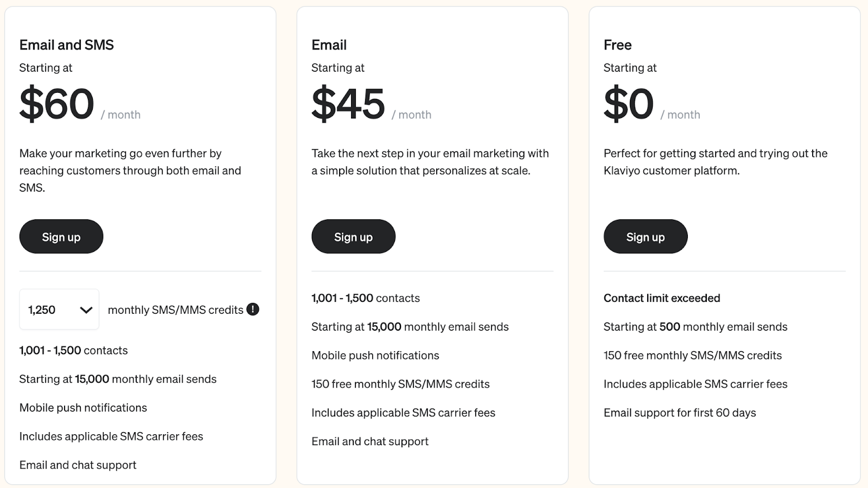
Task: Click Email and SMS plan's chat support line
Action: (78, 465)
